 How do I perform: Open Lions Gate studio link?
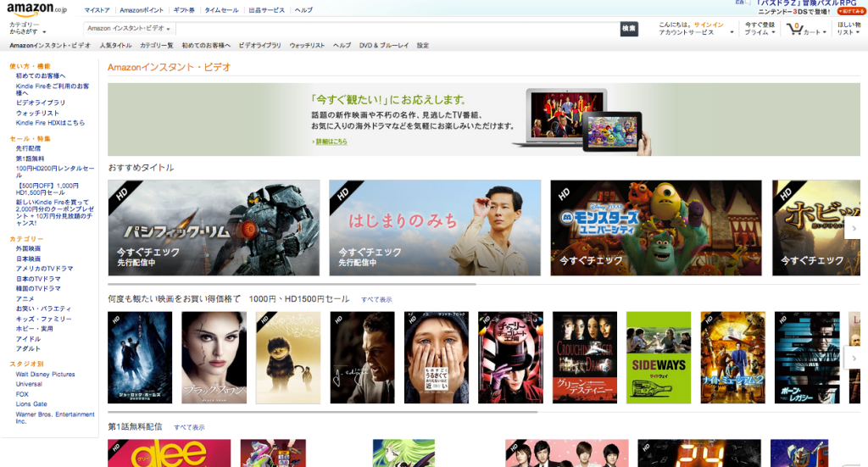coord(31,404)
